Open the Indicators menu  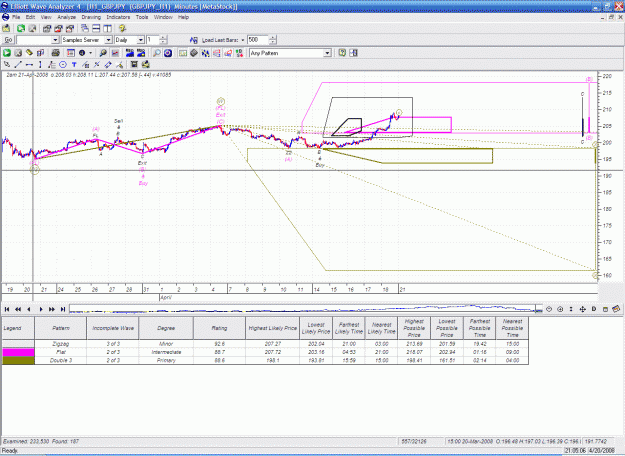pos(118,17)
